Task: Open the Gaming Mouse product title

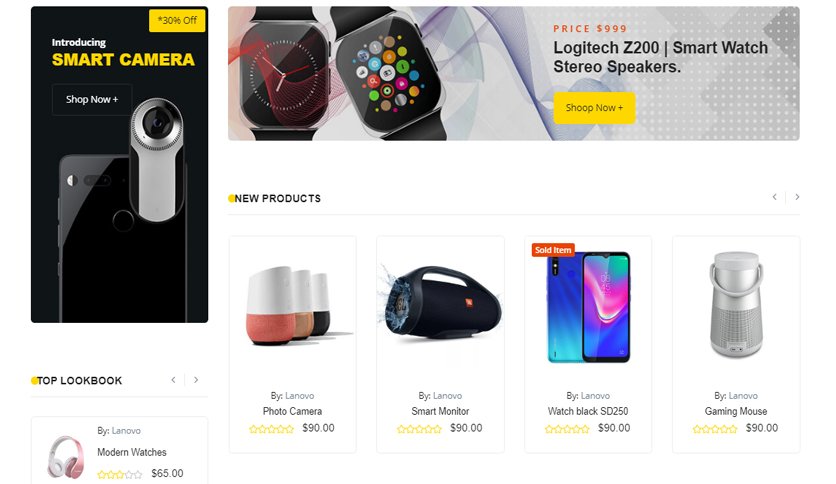Action: click(x=736, y=412)
